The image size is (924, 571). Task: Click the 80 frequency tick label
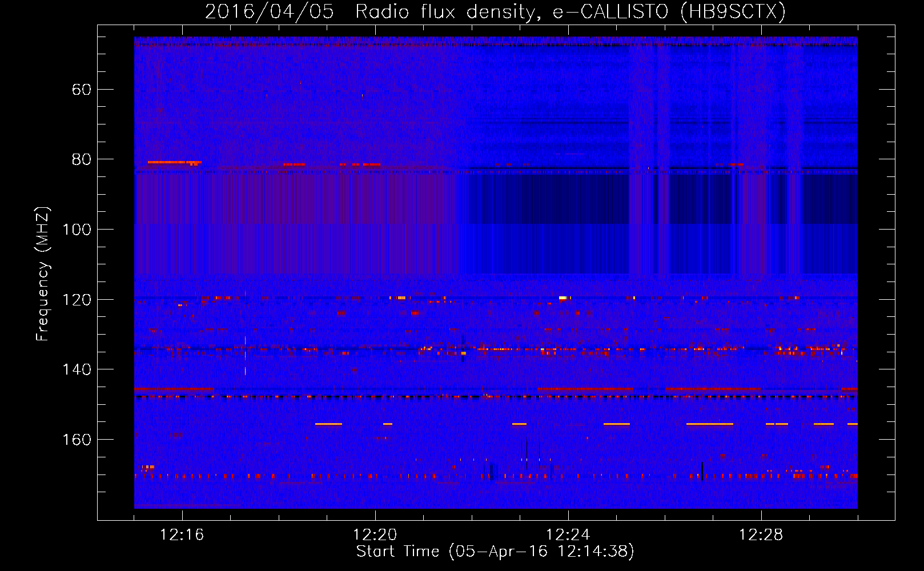(82, 159)
